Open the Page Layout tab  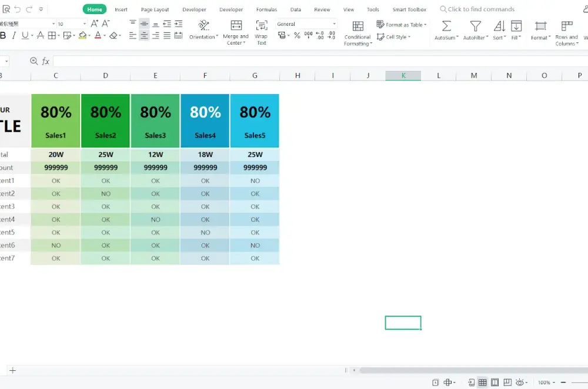155,9
